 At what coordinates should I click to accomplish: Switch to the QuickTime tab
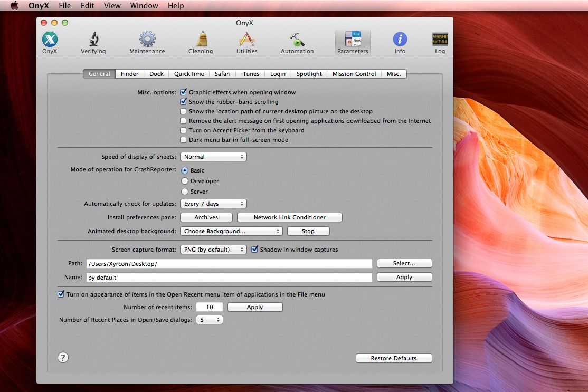[x=189, y=74]
